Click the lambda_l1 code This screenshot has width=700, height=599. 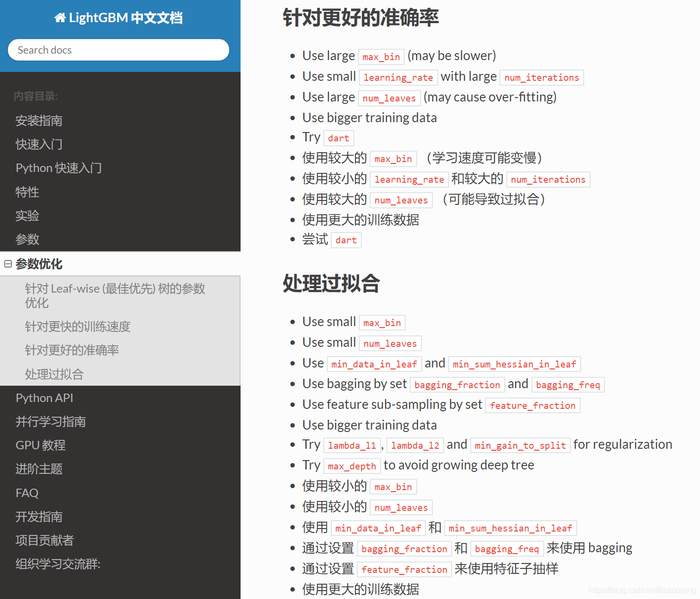[352, 445]
